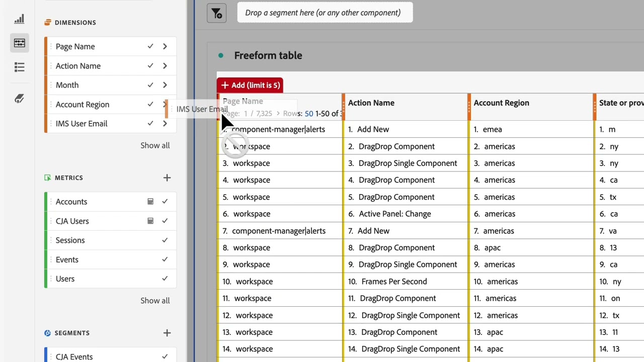Add a new metric with plus icon
Screen dimensions: 644x362
167,177
